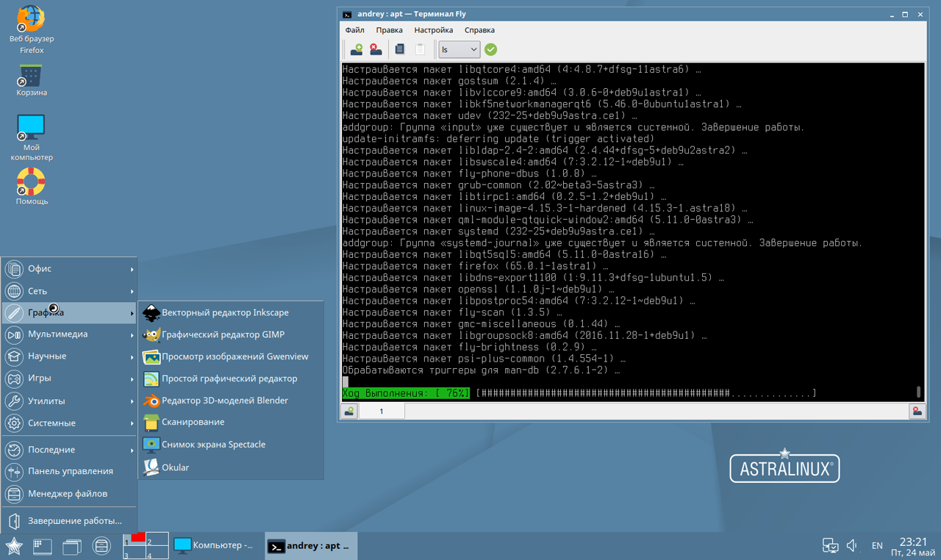Screen dimensions: 941x560
Task: Launch Векторный редактор Inkscape
Action: (225, 312)
